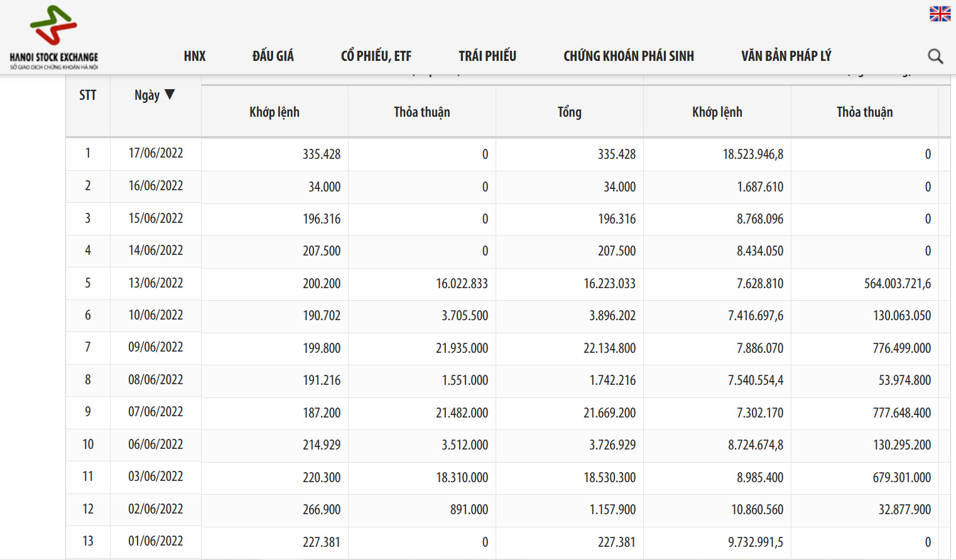
Task: Select the total value 22.134.800
Action: (x=609, y=348)
